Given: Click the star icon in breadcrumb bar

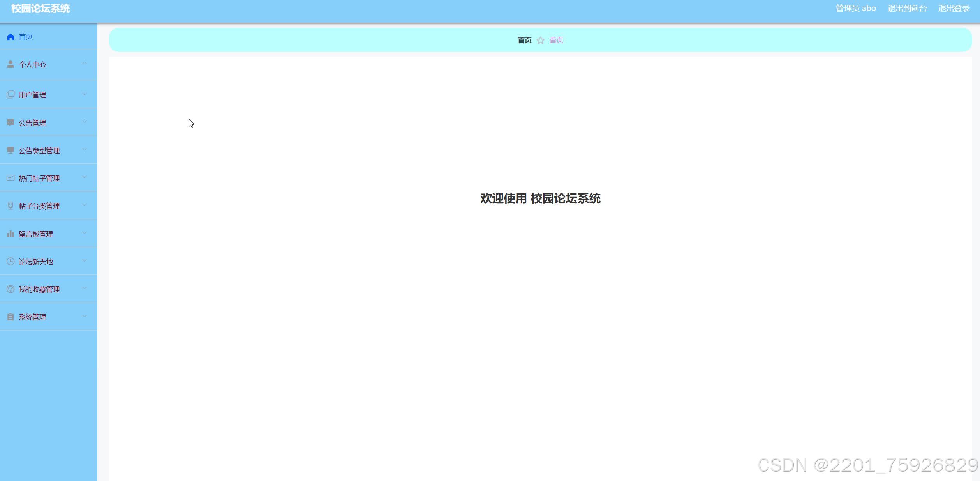Looking at the screenshot, I should coord(540,40).
